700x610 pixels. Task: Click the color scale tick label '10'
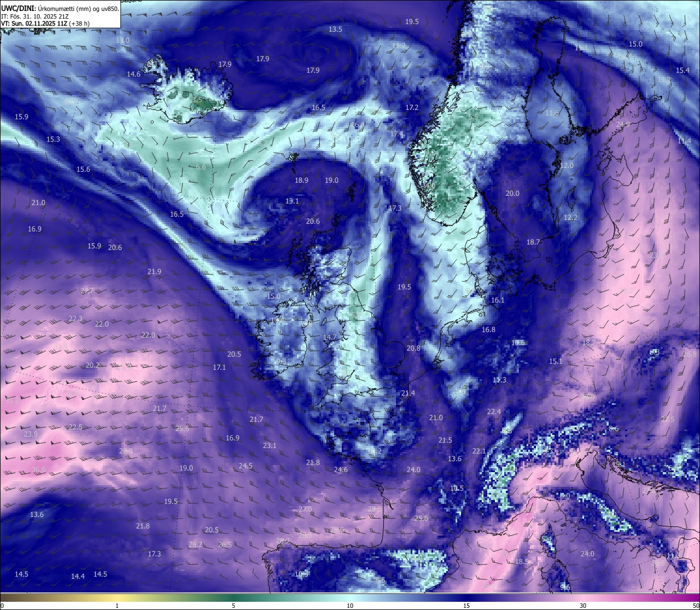(350, 606)
